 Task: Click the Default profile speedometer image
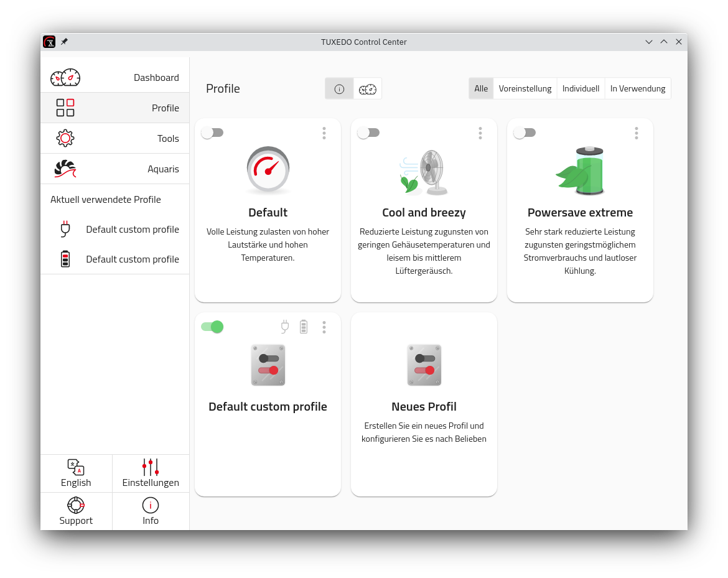(268, 170)
